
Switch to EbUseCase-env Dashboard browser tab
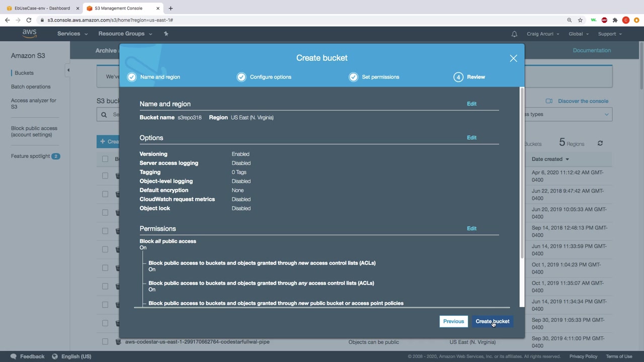coord(43,8)
